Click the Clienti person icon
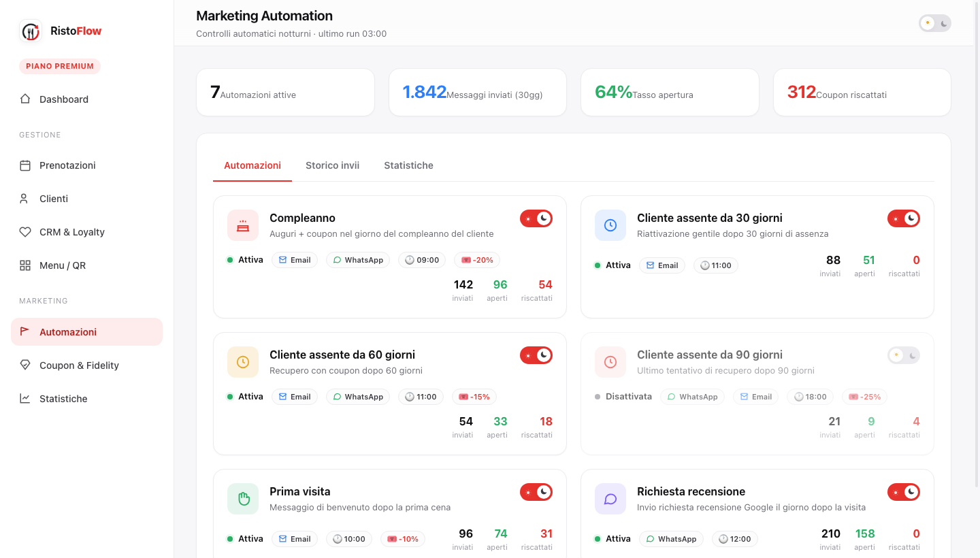Screen dimensions: 980x558 pyautogui.click(x=25, y=199)
